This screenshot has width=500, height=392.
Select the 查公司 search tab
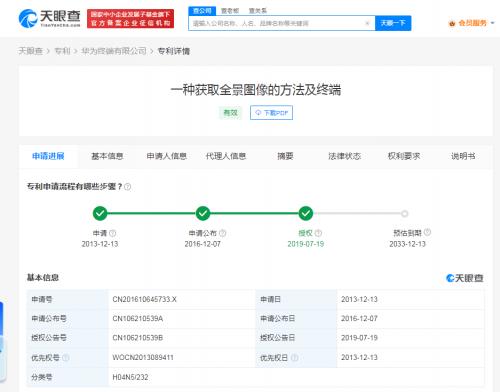click(x=202, y=11)
